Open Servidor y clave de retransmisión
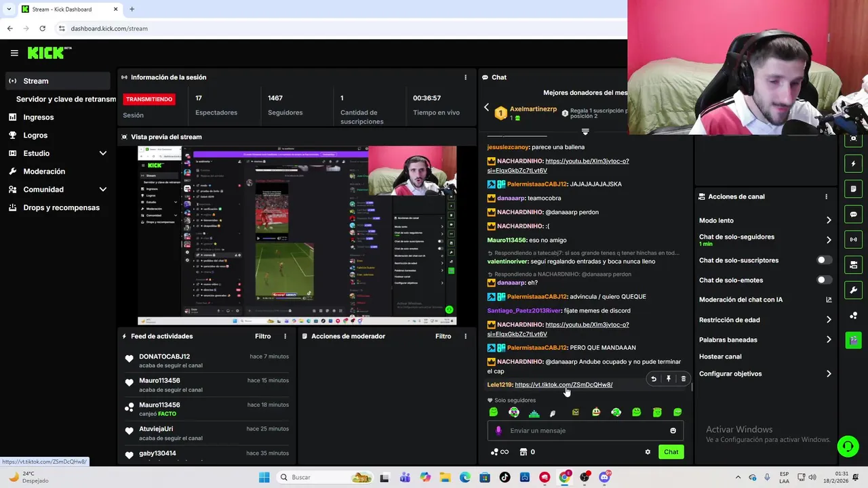Screen dimensions: 868x488 [66, 99]
